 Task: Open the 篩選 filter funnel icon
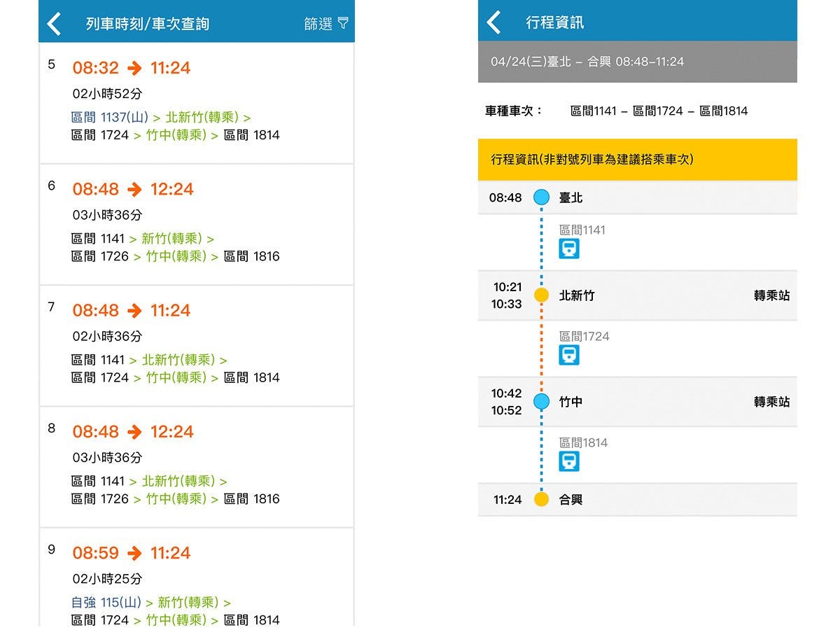[342, 23]
